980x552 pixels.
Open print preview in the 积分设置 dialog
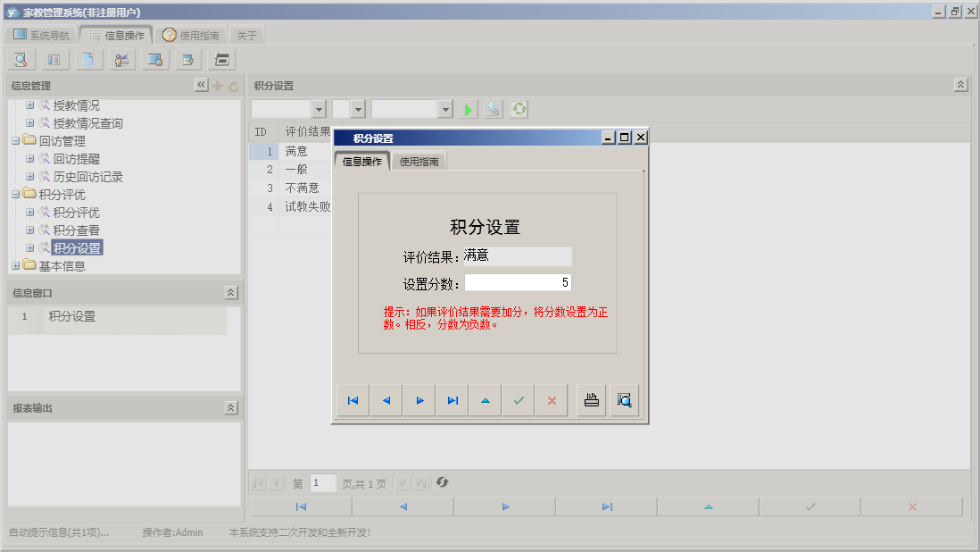tap(624, 400)
